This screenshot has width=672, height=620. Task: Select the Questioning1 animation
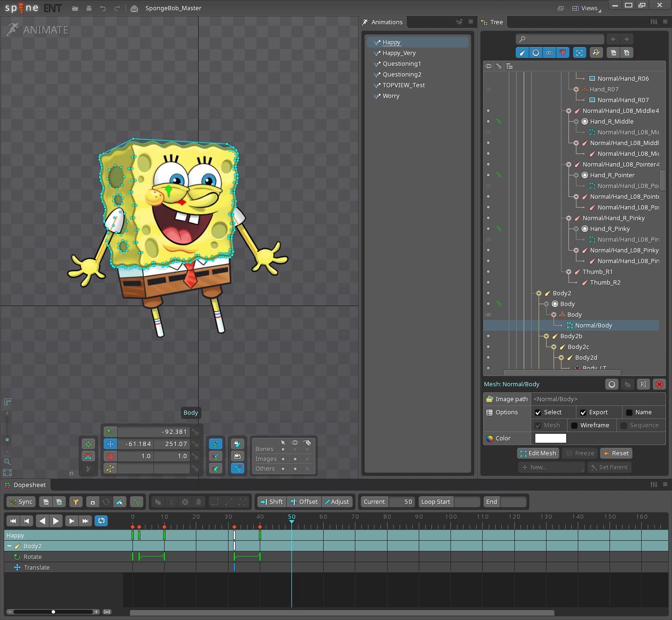[417, 64]
